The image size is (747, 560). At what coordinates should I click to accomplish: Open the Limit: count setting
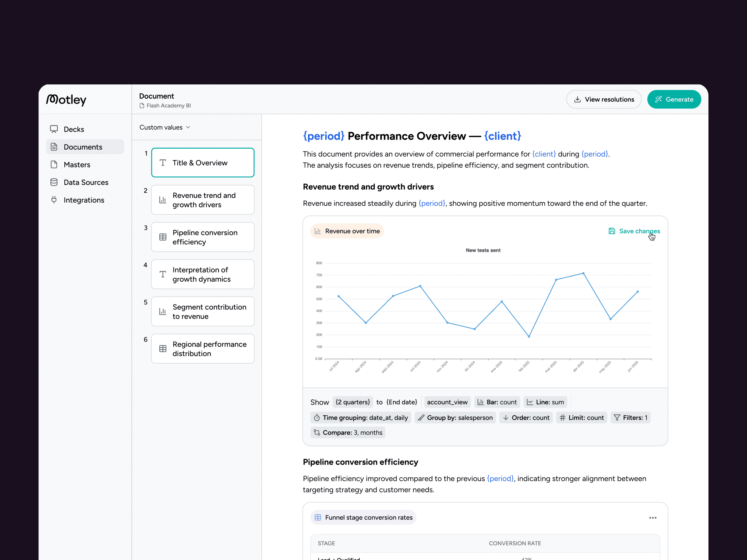click(582, 418)
